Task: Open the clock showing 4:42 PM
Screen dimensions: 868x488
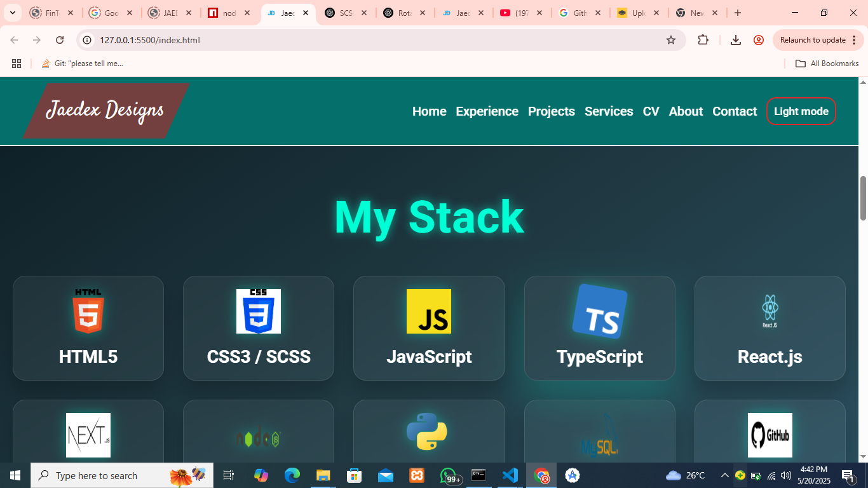Action: point(813,475)
